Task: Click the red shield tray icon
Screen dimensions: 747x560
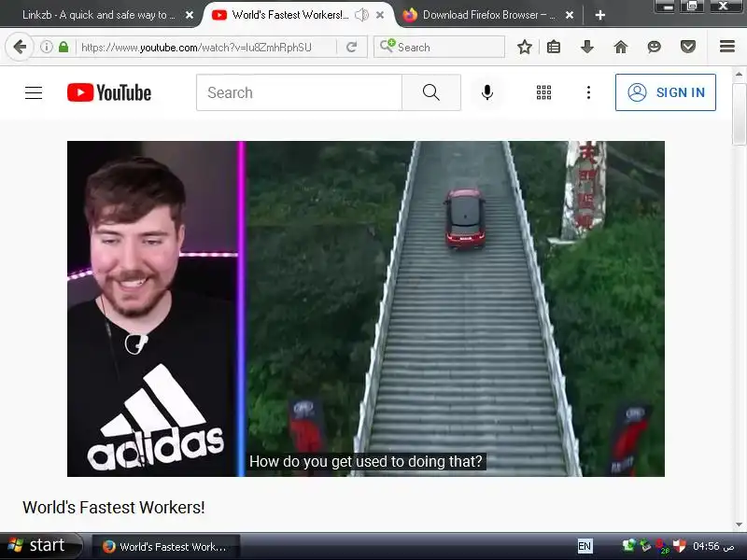Action: pos(679,545)
